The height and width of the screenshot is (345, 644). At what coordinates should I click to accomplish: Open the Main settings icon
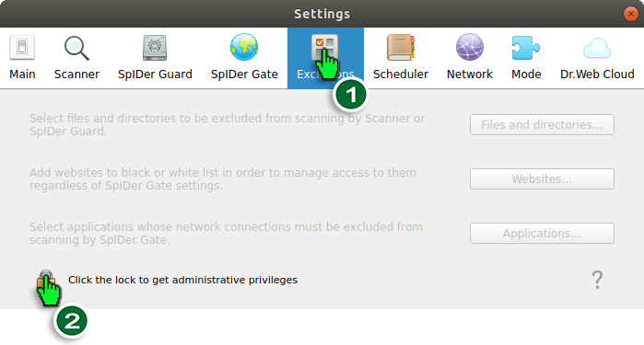[22, 47]
